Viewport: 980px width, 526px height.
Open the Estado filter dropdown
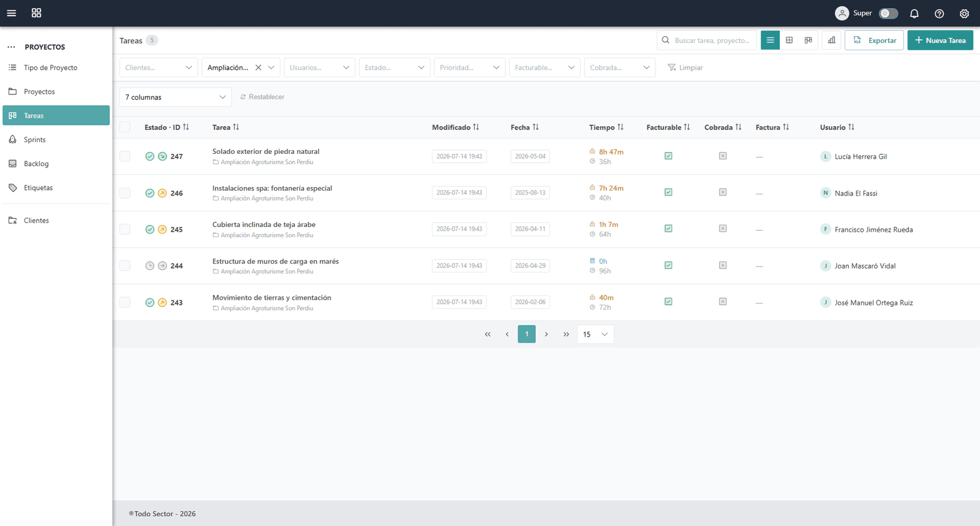point(394,67)
